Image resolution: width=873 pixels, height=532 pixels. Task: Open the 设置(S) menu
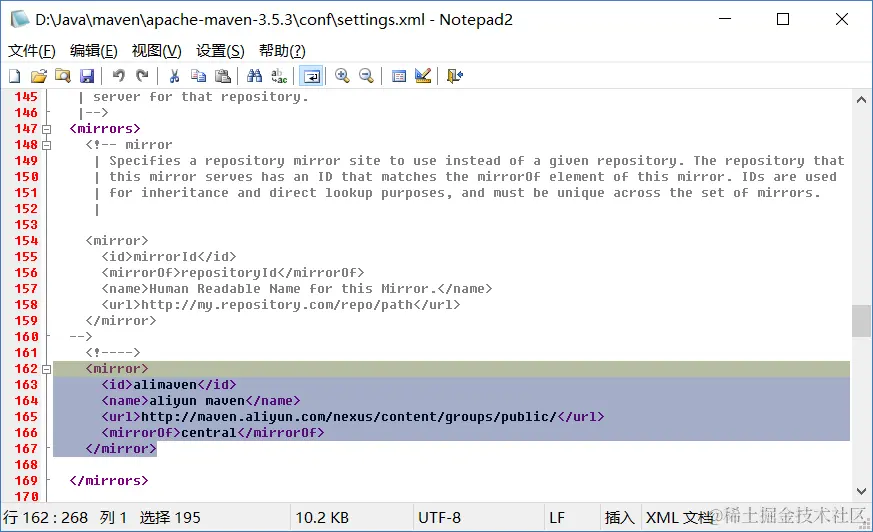click(x=220, y=51)
